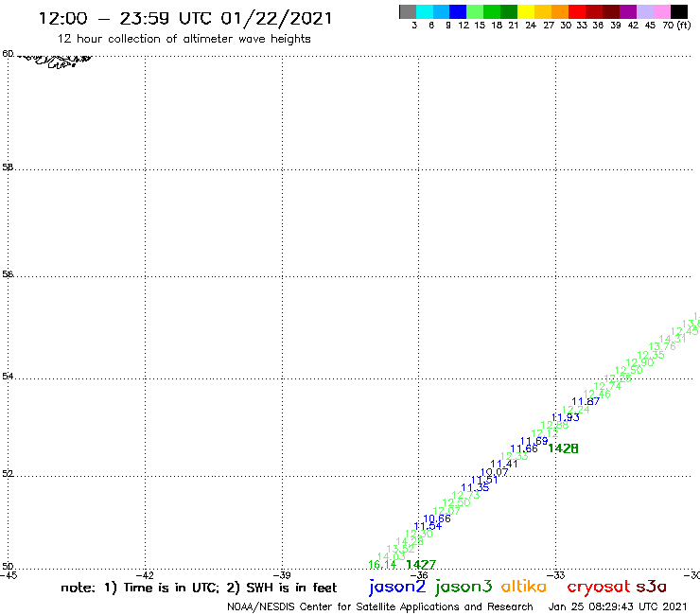The width and height of the screenshot is (700, 615).
Task: Click the latitude 54 axis label
Action: tap(8, 377)
